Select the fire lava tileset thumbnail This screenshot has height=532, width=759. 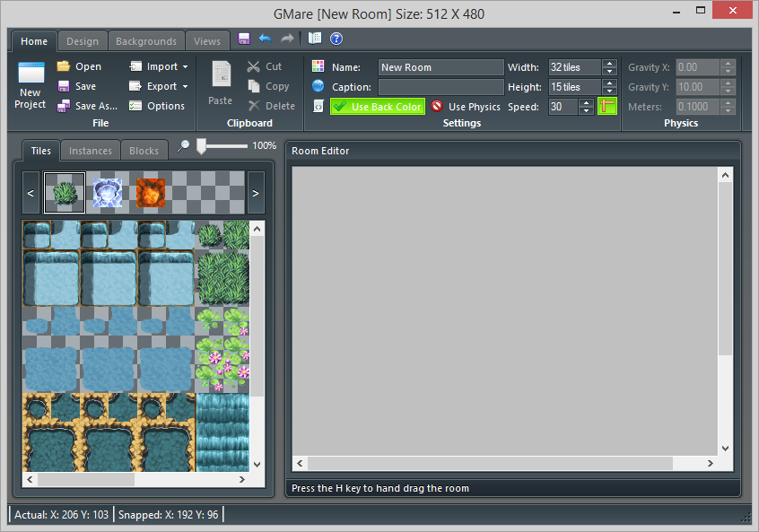151,193
